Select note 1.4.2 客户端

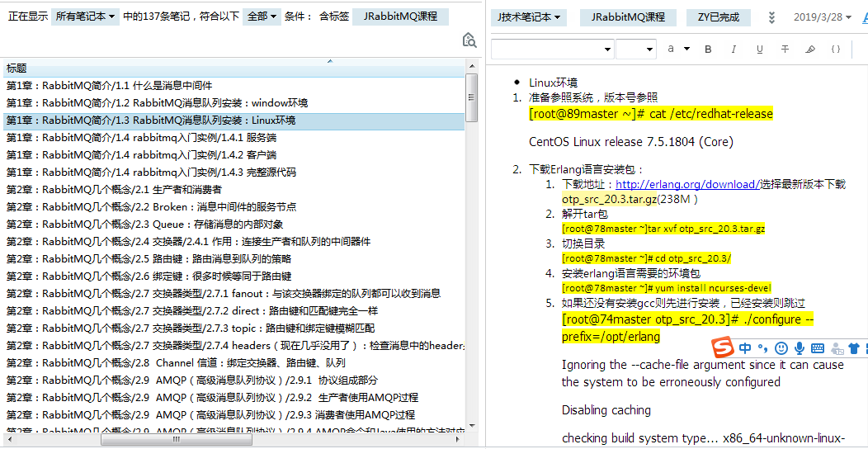(x=234, y=155)
